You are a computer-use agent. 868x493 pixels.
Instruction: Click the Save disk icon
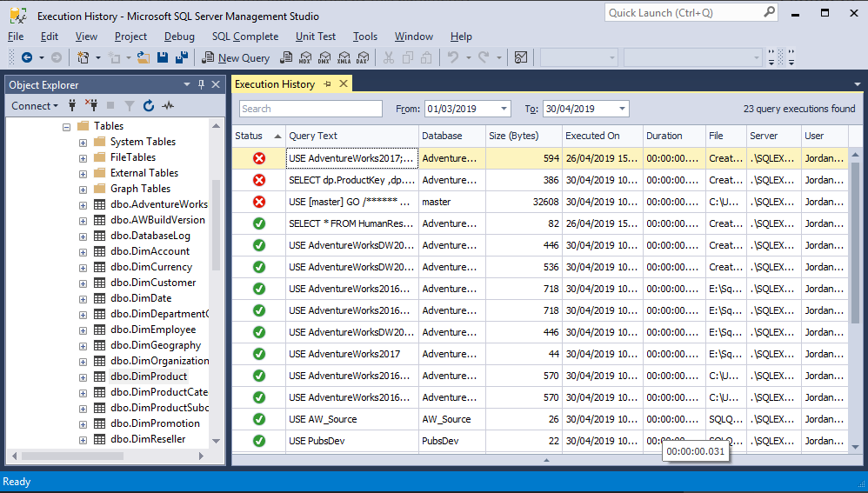[x=163, y=57]
